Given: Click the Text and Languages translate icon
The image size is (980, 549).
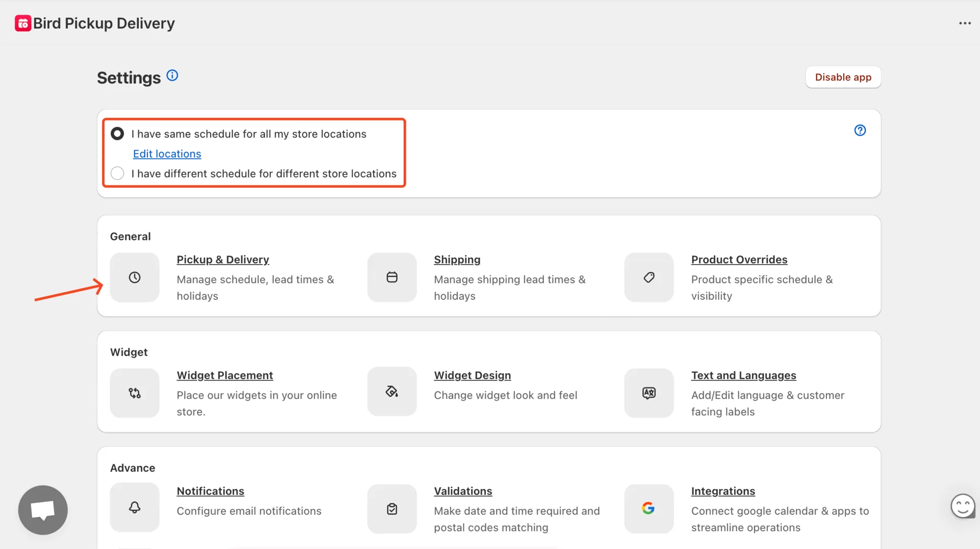Looking at the screenshot, I should (649, 393).
